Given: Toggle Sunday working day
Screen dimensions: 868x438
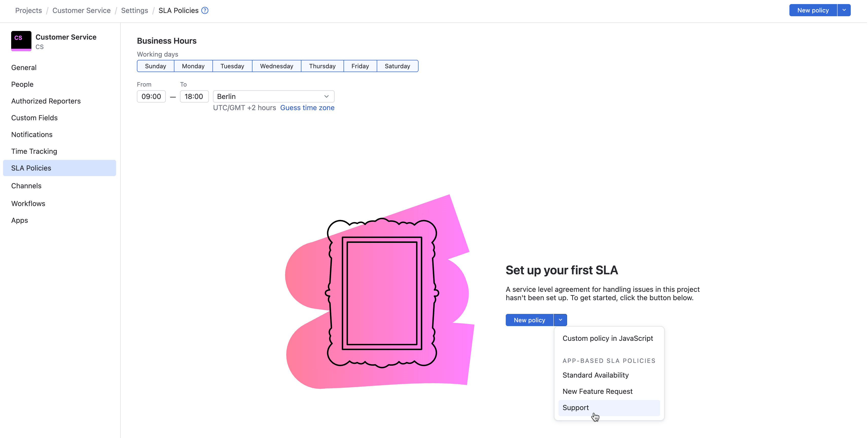Looking at the screenshot, I should pos(155,66).
